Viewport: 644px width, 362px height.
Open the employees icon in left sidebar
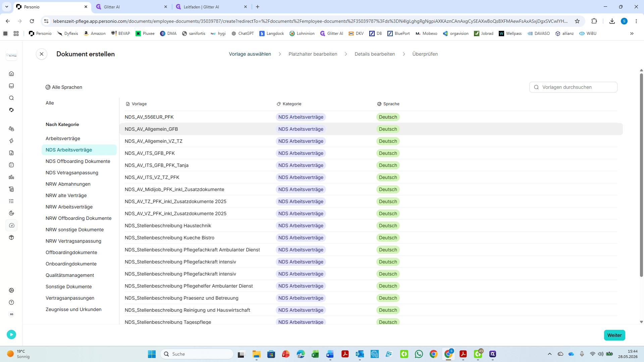pyautogui.click(x=11, y=129)
